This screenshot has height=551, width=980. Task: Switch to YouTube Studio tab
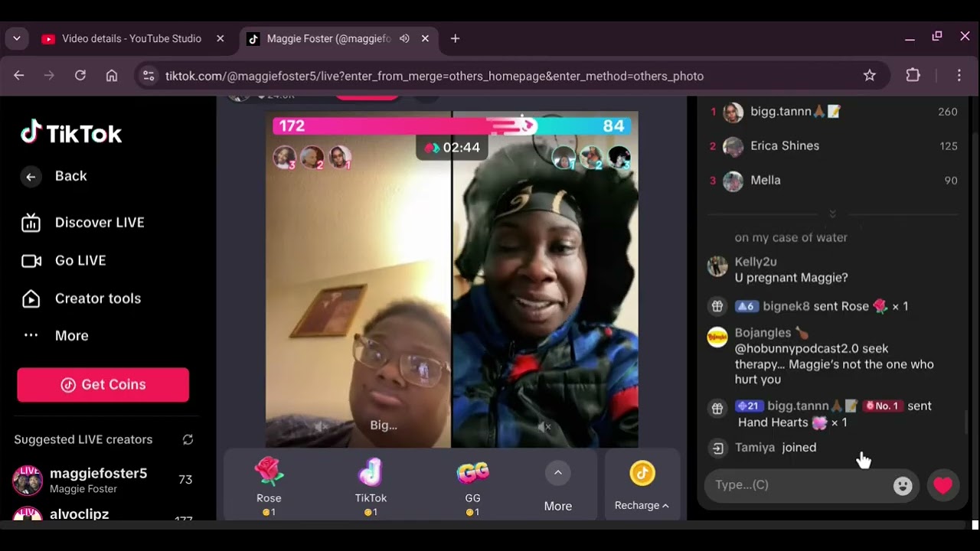point(132,38)
